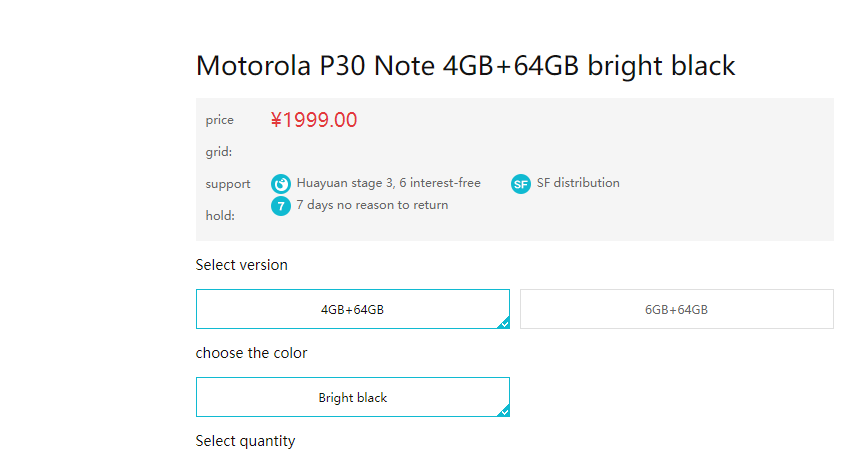Viewport: 841px width, 461px height.
Task: Click the 7 days no reason to return text
Action: [372, 205]
